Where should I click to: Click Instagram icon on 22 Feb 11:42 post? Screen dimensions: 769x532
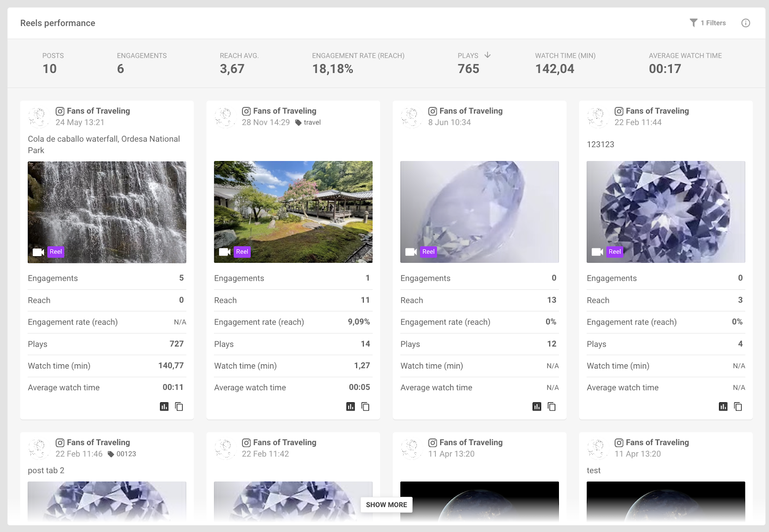point(246,443)
